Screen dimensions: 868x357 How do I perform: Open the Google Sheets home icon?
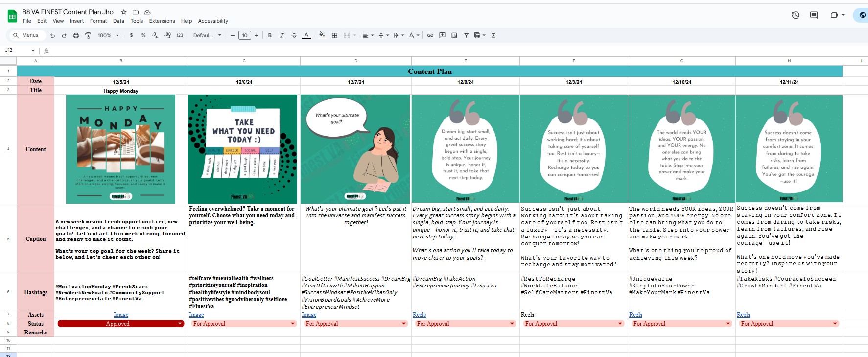(x=12, y=16)
